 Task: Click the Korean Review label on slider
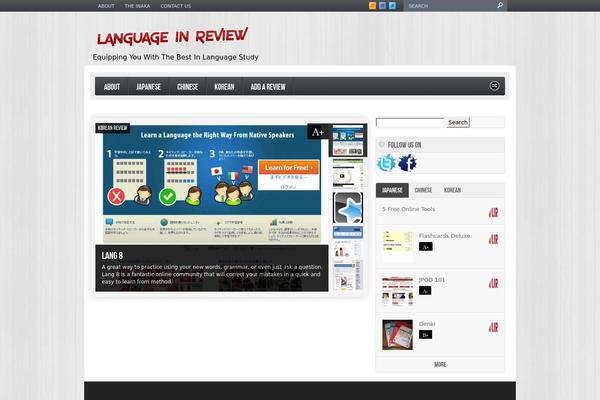112,128
